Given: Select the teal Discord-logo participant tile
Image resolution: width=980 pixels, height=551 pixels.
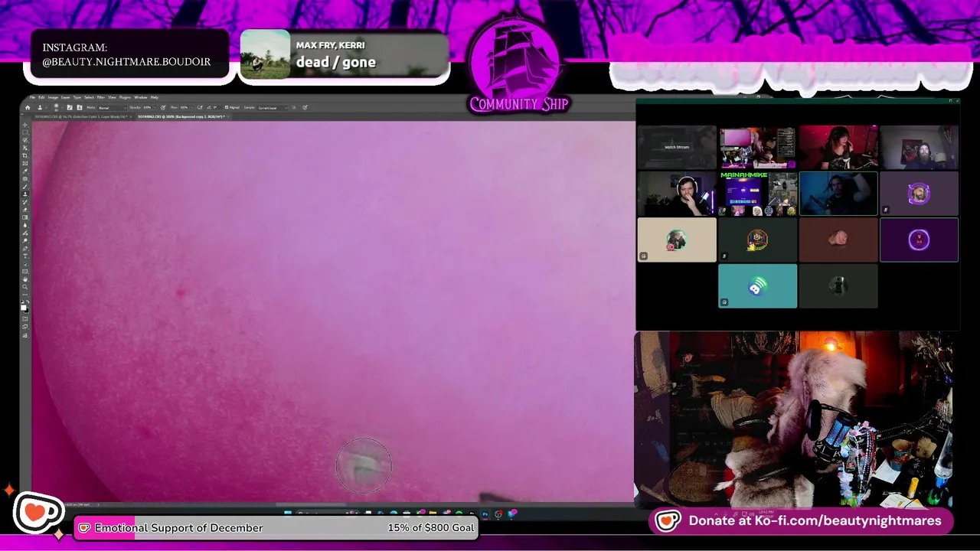Looking at the screenshot, I should point(757,286).
